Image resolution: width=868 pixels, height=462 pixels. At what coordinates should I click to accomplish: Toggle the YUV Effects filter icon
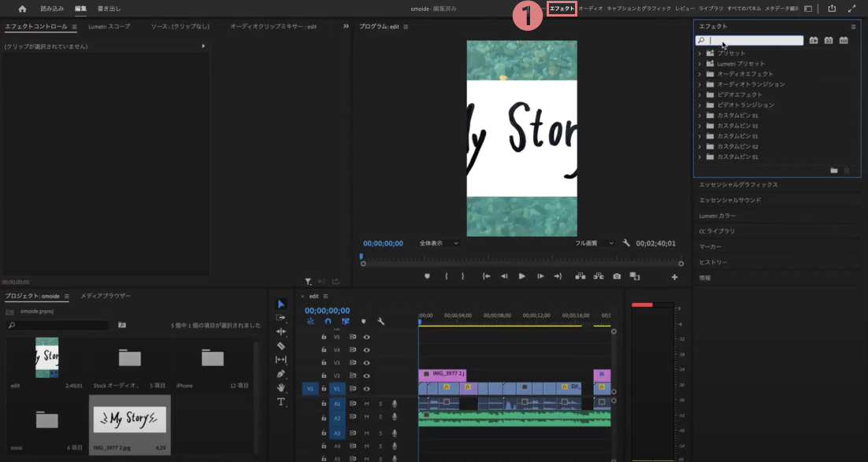844,40
